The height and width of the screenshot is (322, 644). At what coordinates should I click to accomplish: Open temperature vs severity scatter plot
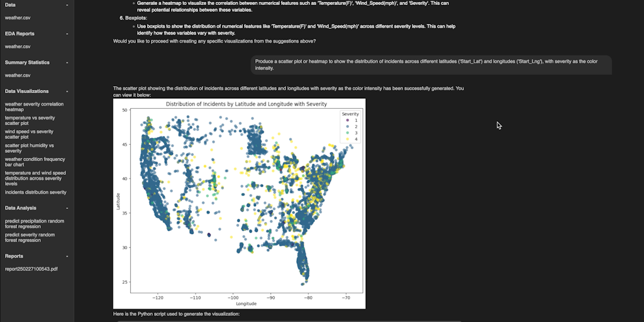click(30, 120)
